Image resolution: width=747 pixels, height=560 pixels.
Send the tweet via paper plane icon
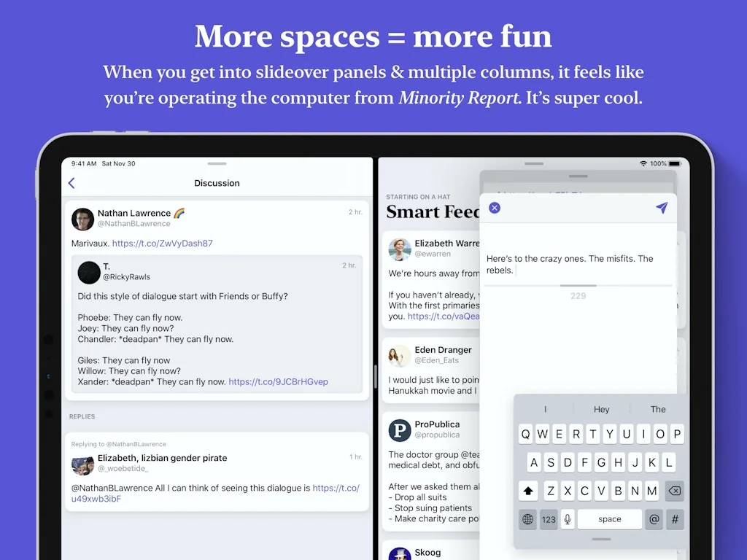click(661, 208)
